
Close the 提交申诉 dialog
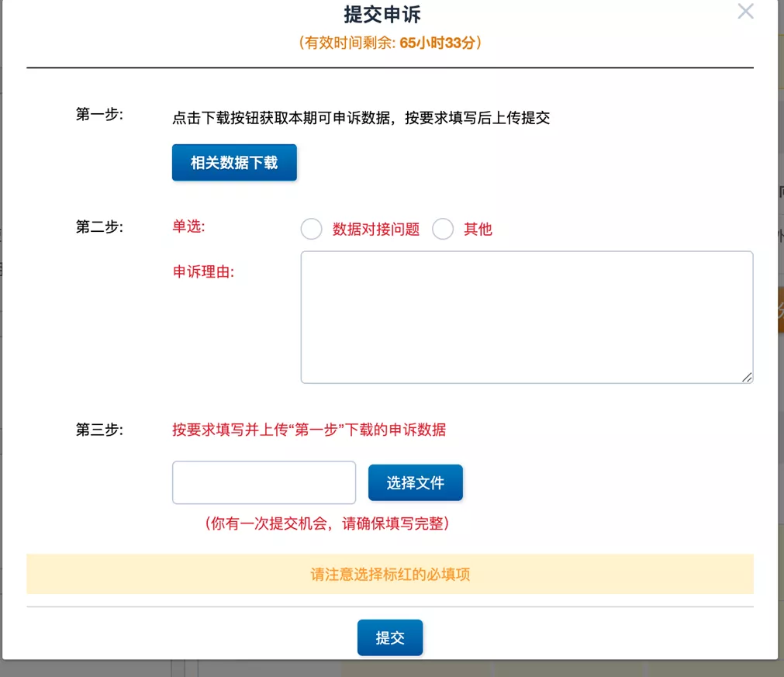[745, 12]
